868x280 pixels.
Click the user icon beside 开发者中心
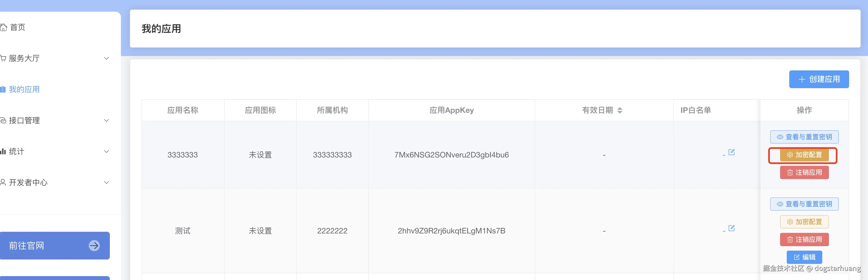tap(3, 182)
